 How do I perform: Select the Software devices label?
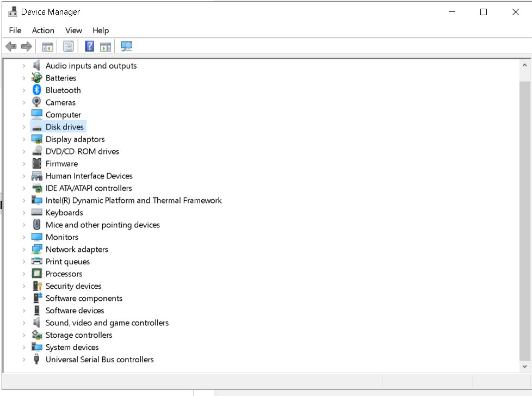tap(75, 311)
